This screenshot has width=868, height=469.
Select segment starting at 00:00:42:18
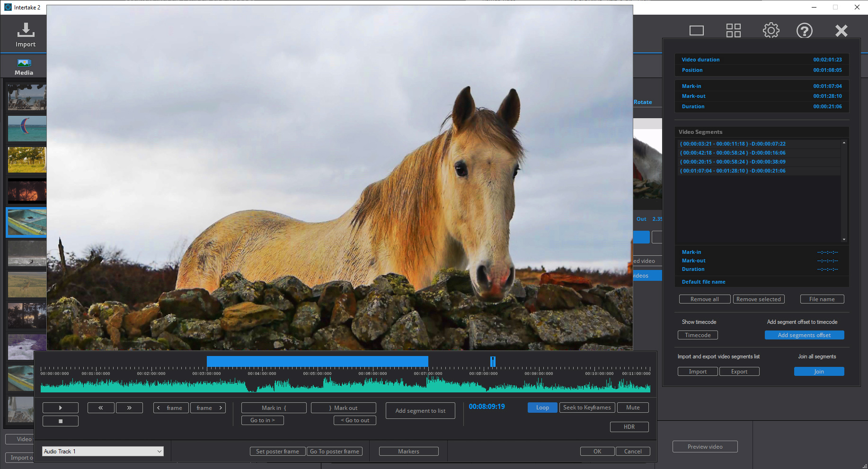coord(734,153)
